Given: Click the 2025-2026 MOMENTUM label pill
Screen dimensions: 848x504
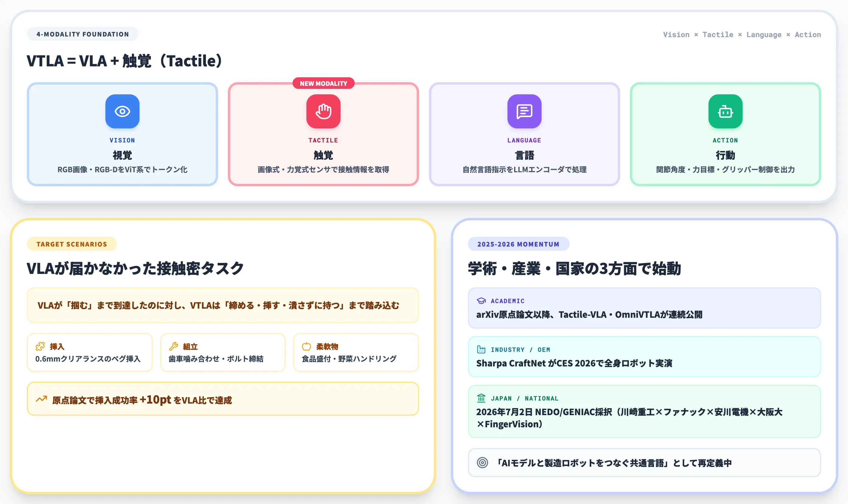Looking at the screenshot, I should point(518,244).
